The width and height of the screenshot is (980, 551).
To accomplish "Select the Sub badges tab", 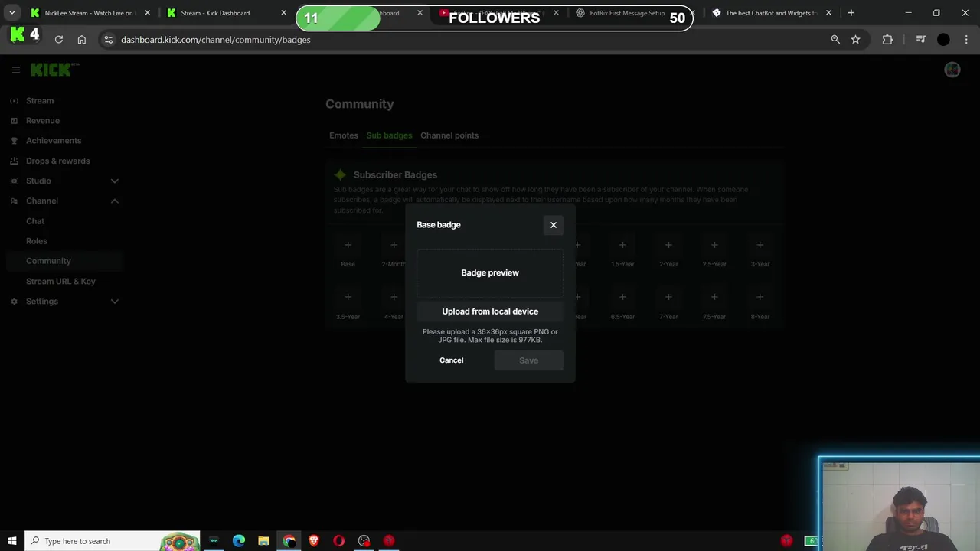I will [389, 135].
